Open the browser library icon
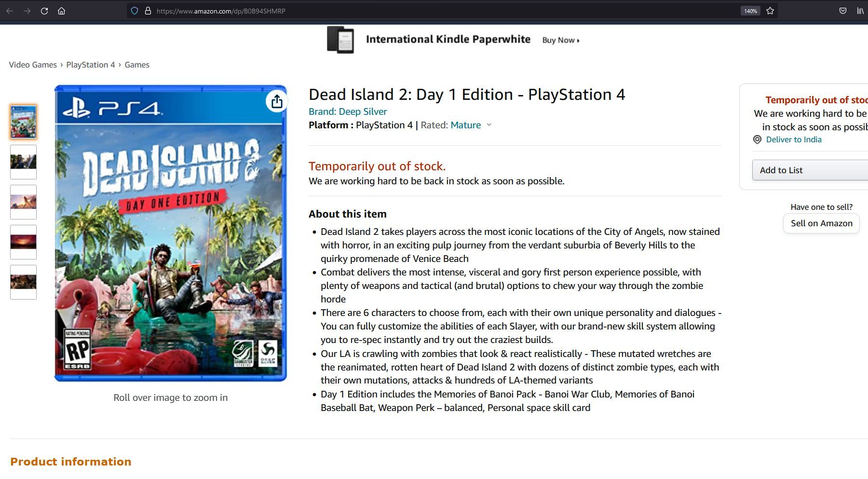The image size is (868, 479). pyautogui.click(x=860, y=11)
